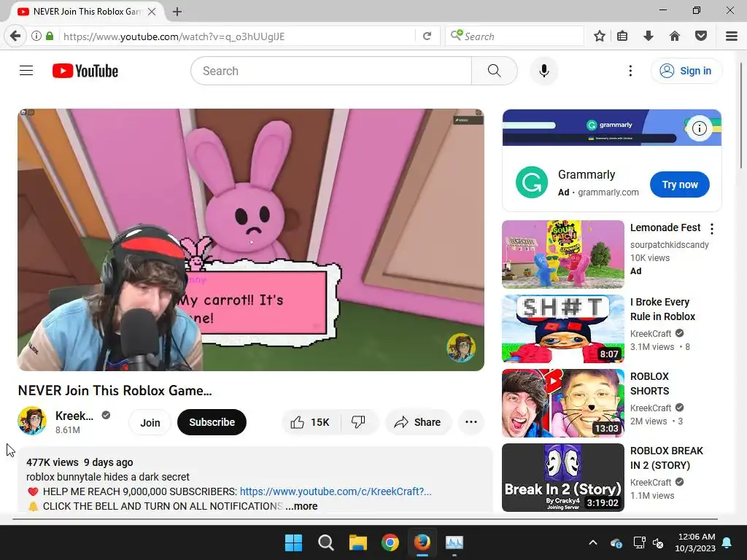Focus the YouTube search field
The image size is (747, 560).
point(331,71)
